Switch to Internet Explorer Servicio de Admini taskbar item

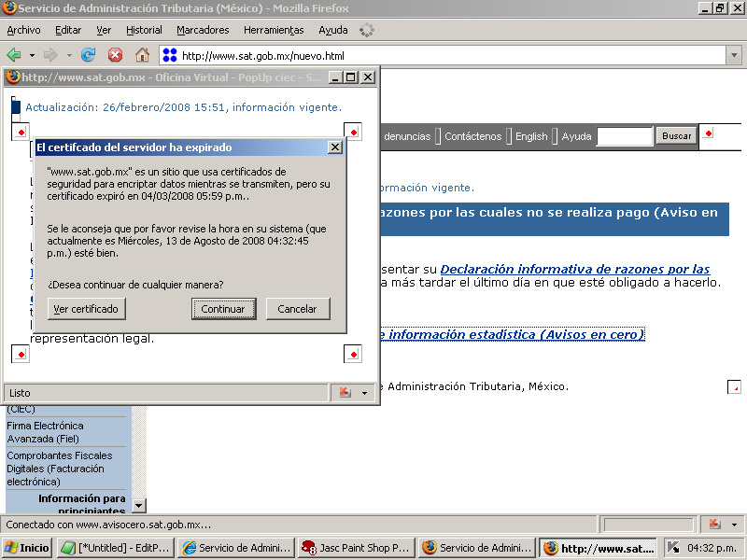(x=236, y=548)
